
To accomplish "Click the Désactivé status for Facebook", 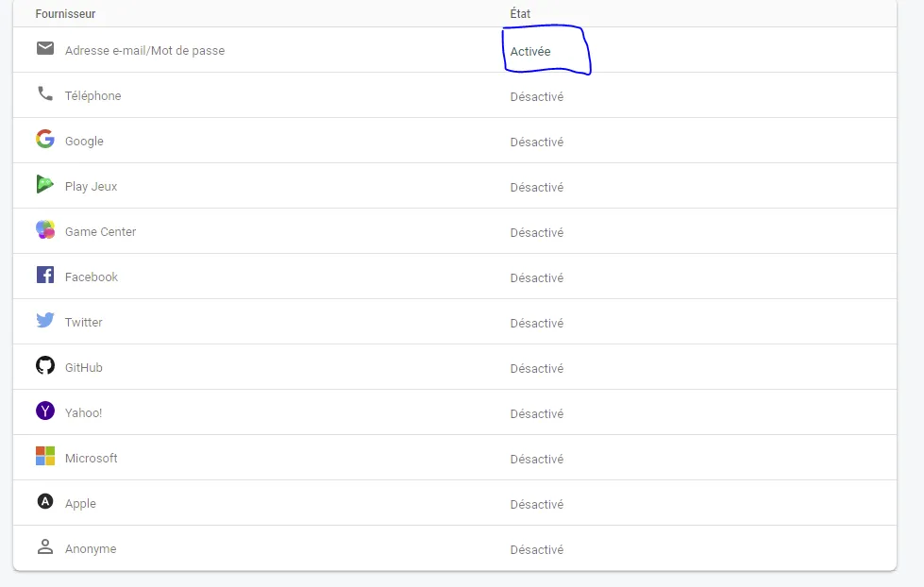I will [536, 278].
